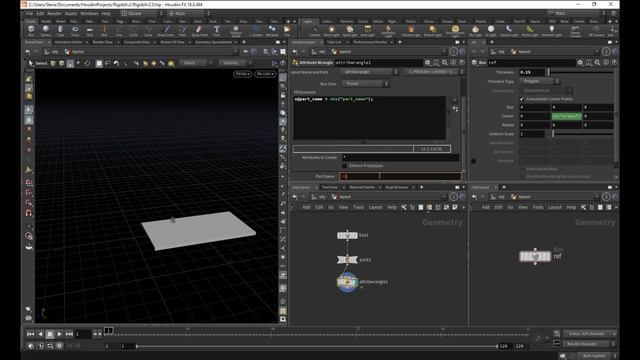The height and width of the screenshot is (360, 640).
Task: Open Render menu
Action: pyautogui.click(x=54, y=13)
